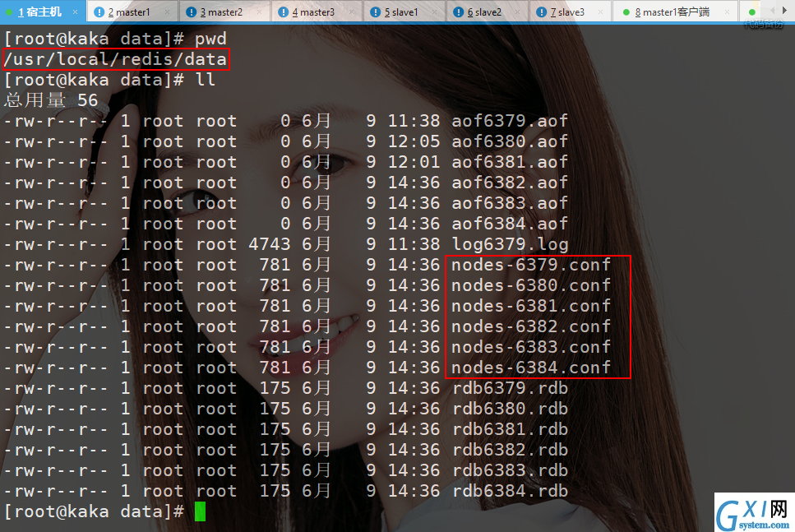Open the 5 slave1 session tab

pos(404,12)
